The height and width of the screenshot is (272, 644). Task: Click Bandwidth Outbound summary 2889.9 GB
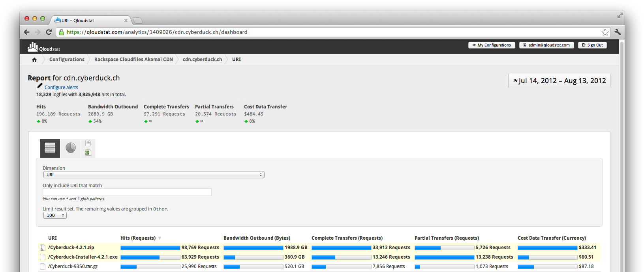point(101,114)
